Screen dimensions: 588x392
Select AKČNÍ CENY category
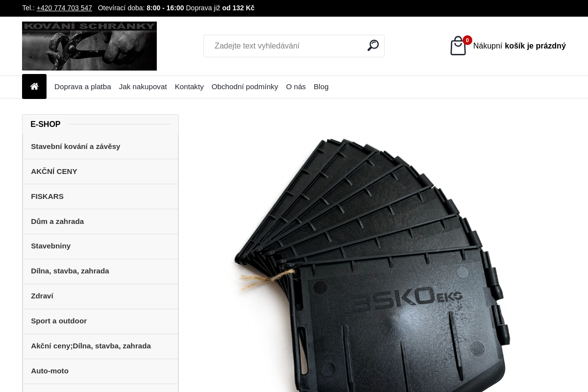click(x=100, y=171)
